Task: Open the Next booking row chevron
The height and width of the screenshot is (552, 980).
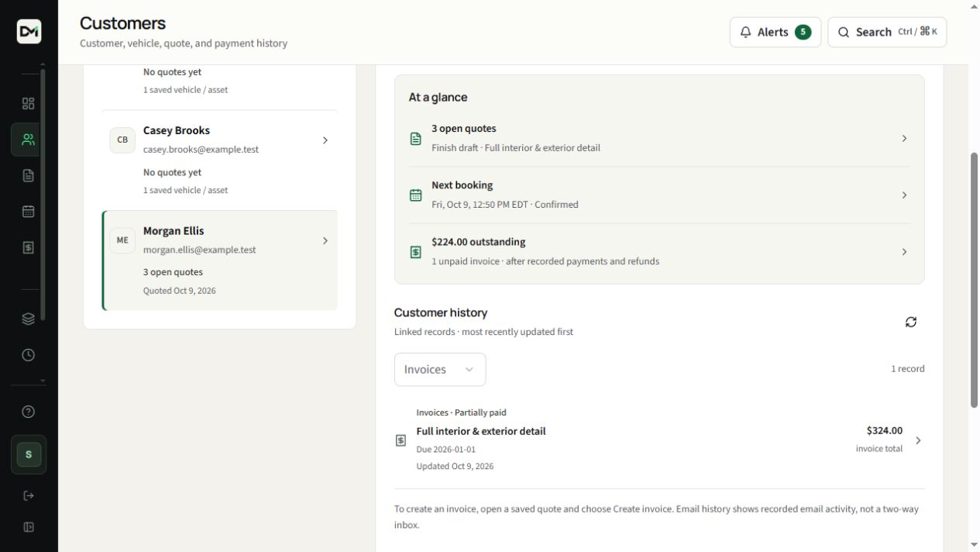Action: [904, 195]
